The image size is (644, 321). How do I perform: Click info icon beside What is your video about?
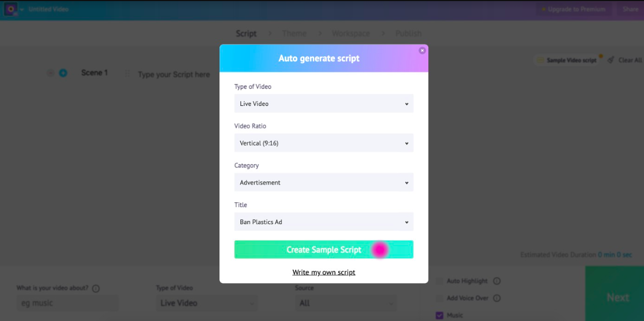[96, 288]
